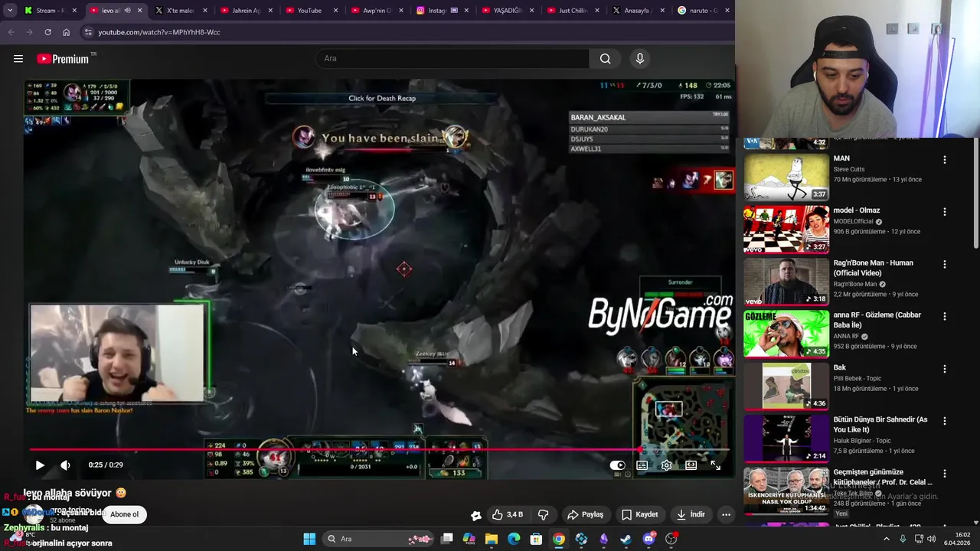Screen dimensions: 980x551
Task: Open 'Rag'n'Bone Man - Human' video title
Action: pos(874,268)
